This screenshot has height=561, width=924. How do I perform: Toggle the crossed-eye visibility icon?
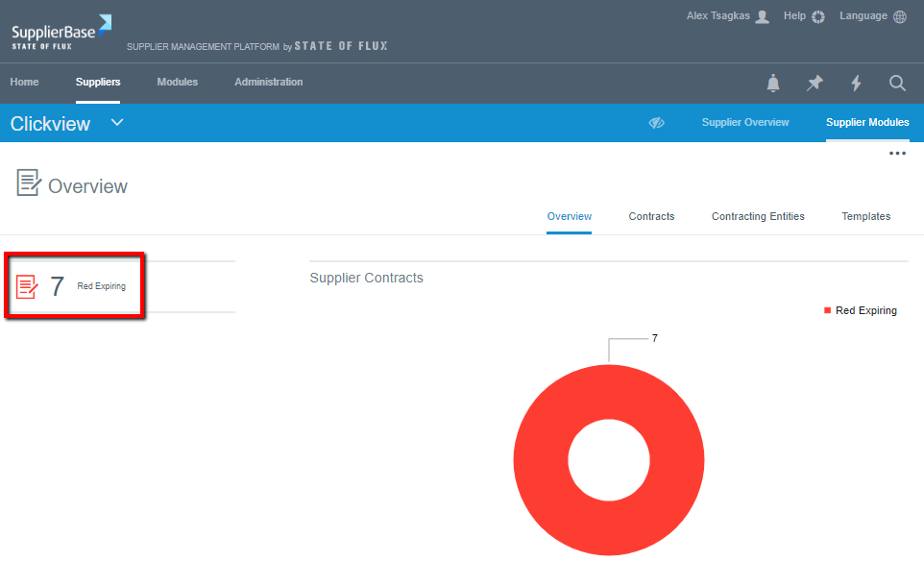(x=657, y=123)
